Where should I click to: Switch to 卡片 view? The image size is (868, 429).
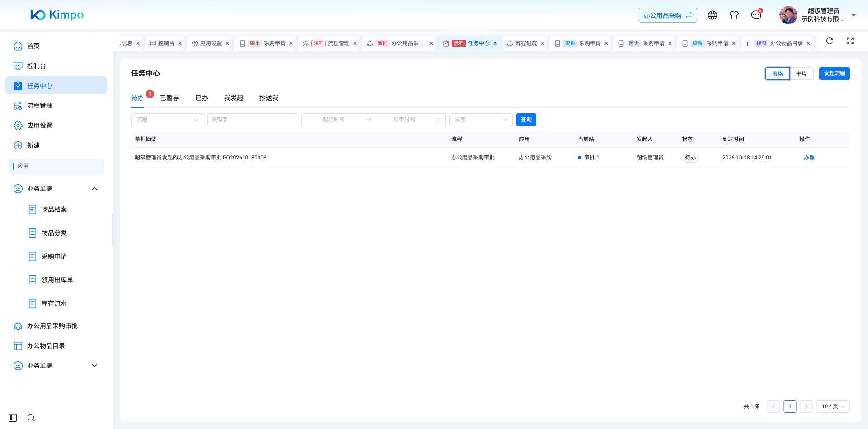point(802,74)
